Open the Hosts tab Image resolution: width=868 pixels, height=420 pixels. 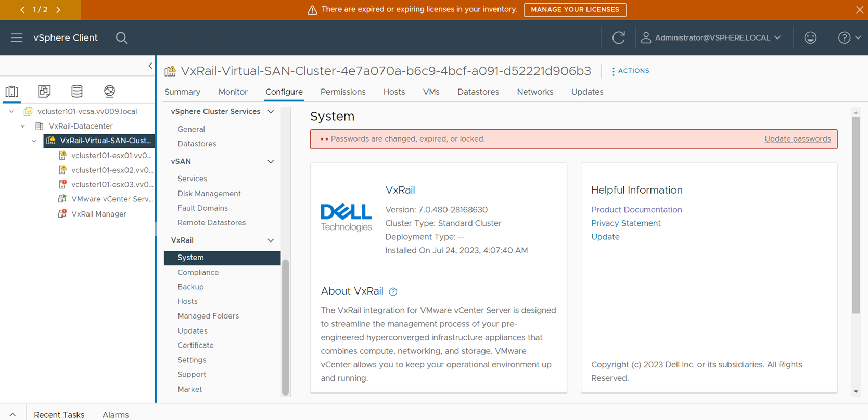394,92
